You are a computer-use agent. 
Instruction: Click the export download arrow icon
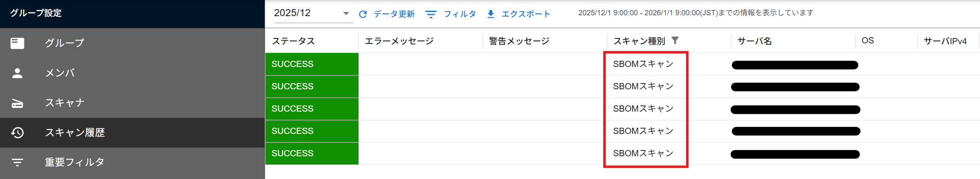coord(491,14)
